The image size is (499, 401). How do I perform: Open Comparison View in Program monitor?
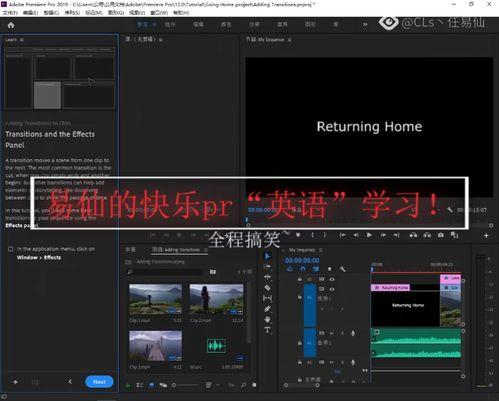pyautogui.click(x=454, y=235)
